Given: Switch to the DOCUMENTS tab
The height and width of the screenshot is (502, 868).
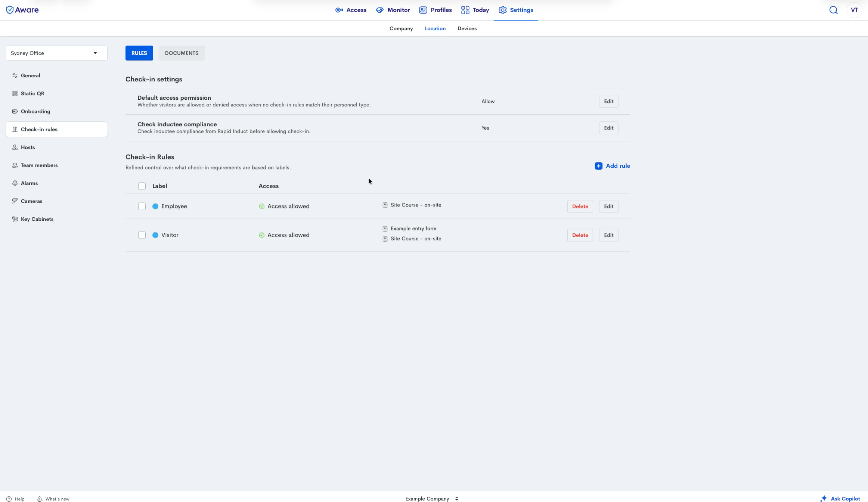Looking at the screenshot, I should (x=182, y=53).
